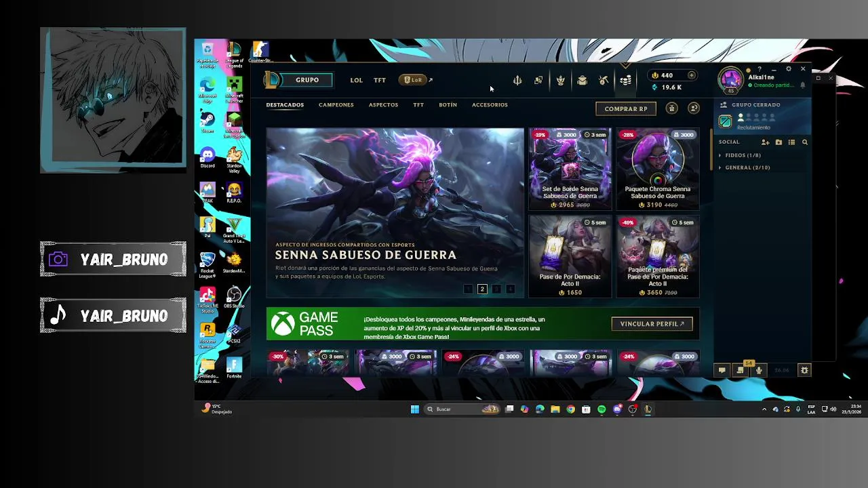Open OBS Studio desktop shortcut
Image resolution: width=868 pixels, height=488 pixels.
click(x=234, y=297)
